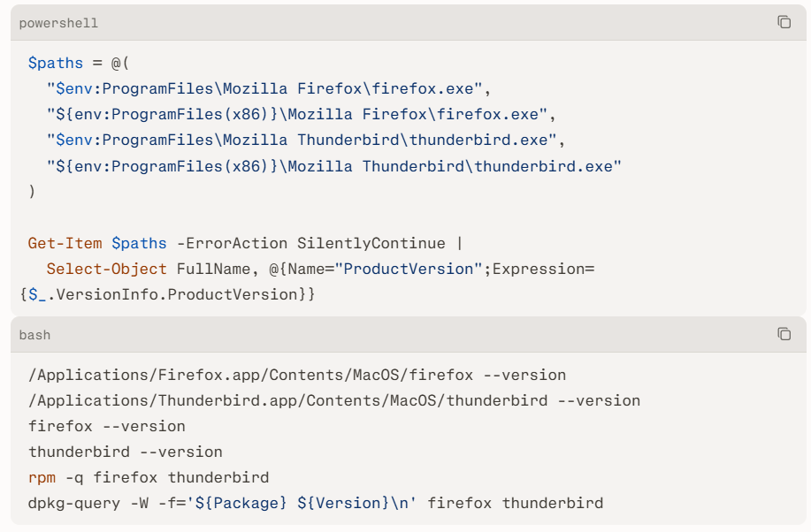Click the dpkg-query command line
The height and width of the screenshot is (532, 811).
[x=316, y=503]
